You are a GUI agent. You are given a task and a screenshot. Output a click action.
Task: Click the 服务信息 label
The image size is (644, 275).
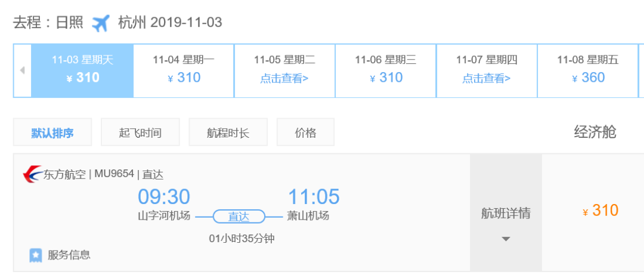click(69, 255)
